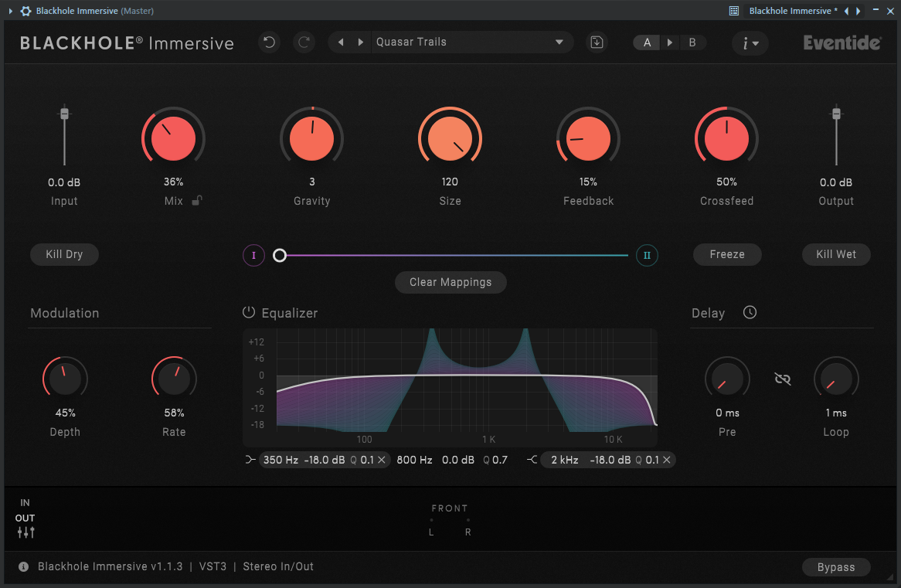Click the Mix knob
901x588 pixels.
tap(173, 138)
